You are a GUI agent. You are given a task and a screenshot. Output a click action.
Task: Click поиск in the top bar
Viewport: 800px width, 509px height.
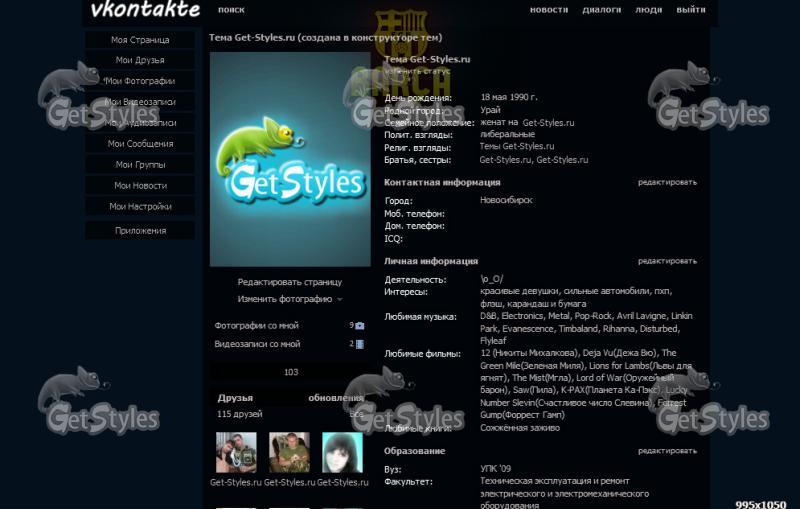click(x=231, y=10)
